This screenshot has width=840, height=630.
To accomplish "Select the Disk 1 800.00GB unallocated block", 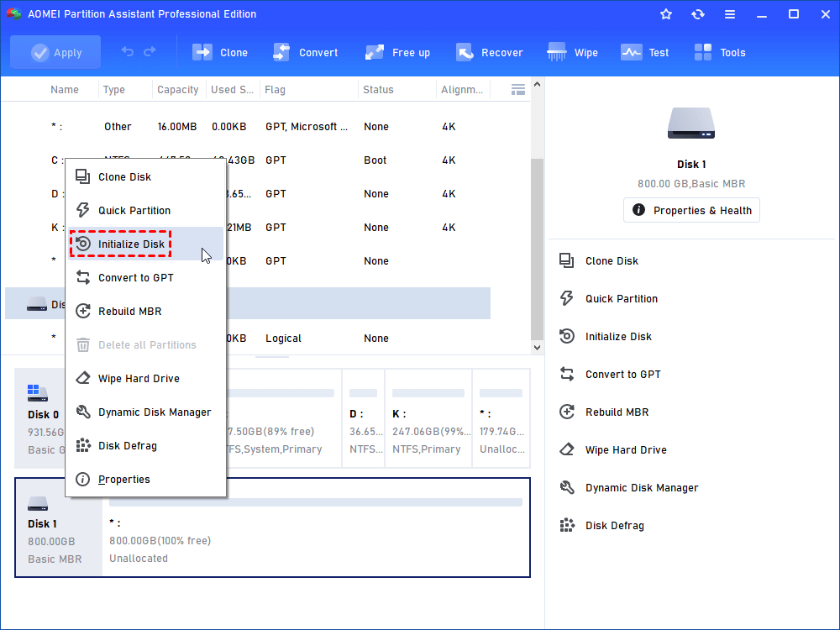I will point(316,528).
